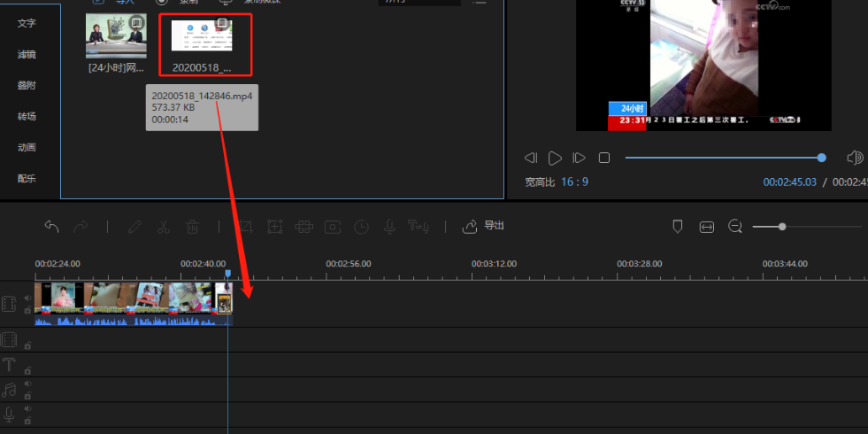The height and width of the screenshot is (434, 868).
Task: Open the 文字 text panel
Action: tap(27, 24)
